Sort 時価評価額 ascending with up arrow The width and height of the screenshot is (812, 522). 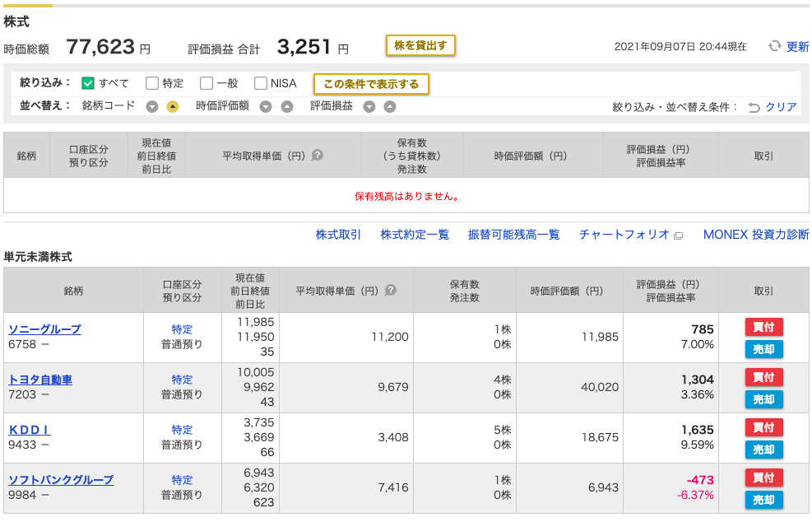click(x=287, y=107)
